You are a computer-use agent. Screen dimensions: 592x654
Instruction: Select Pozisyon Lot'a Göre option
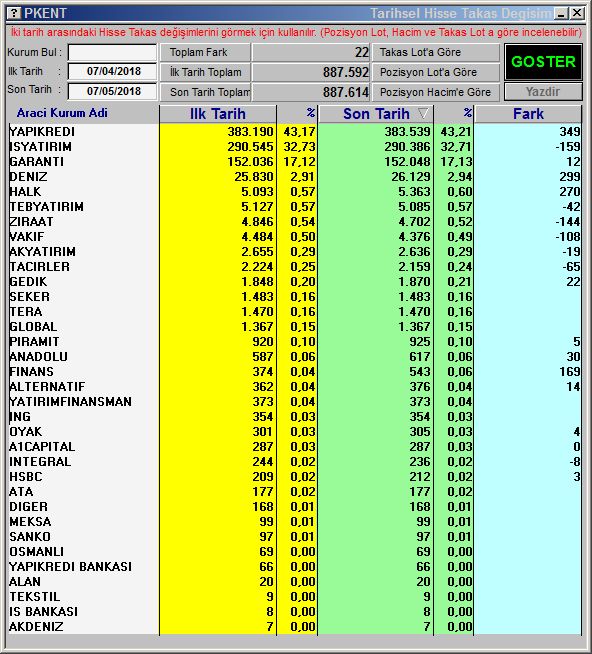(x=436, y=72)
